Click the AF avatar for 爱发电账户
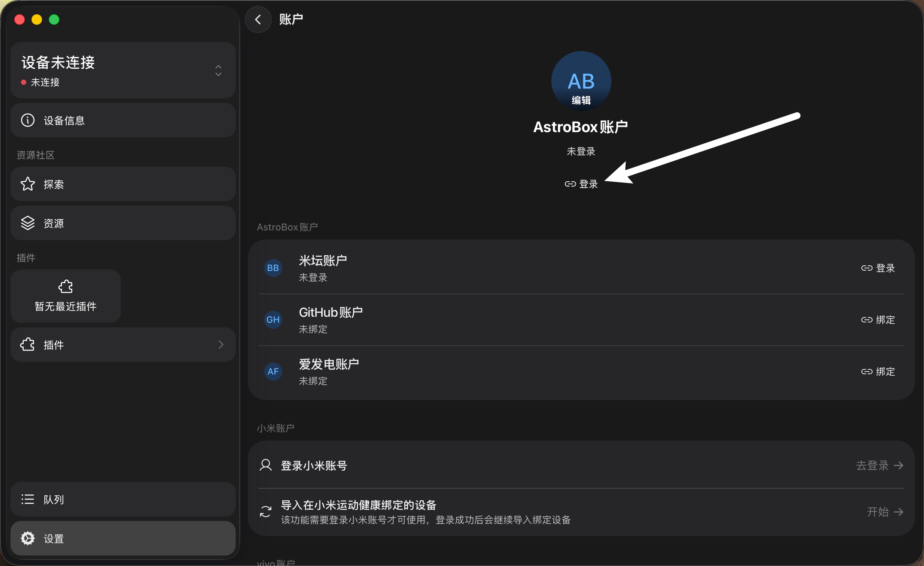The height and width of the screenshot is (566, 924). pyautogui.click(x=273, y=372)
